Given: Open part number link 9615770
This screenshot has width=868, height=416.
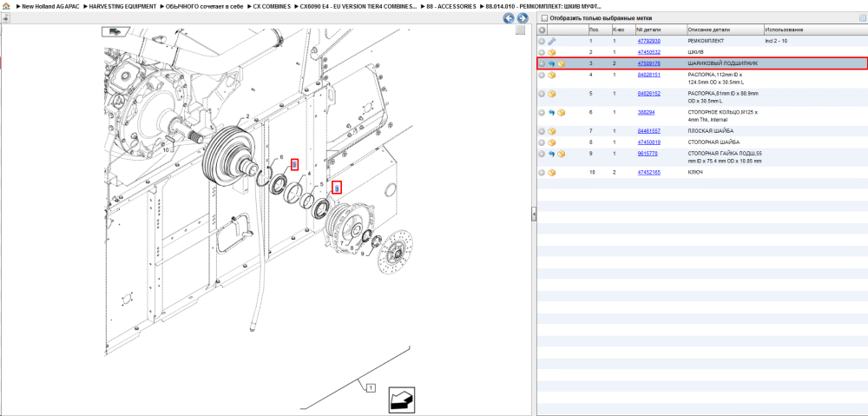Looking at the screenshot, I should tap(648, 153).
